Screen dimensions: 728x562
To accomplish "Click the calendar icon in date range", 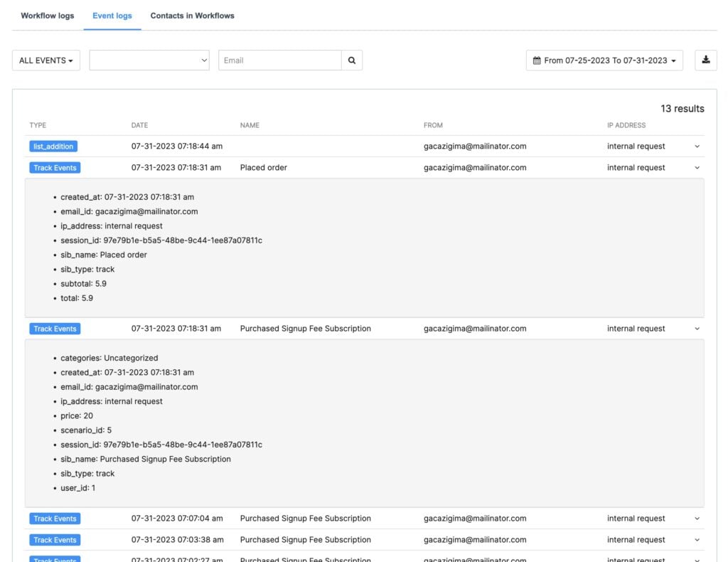I will pos(537,60).
